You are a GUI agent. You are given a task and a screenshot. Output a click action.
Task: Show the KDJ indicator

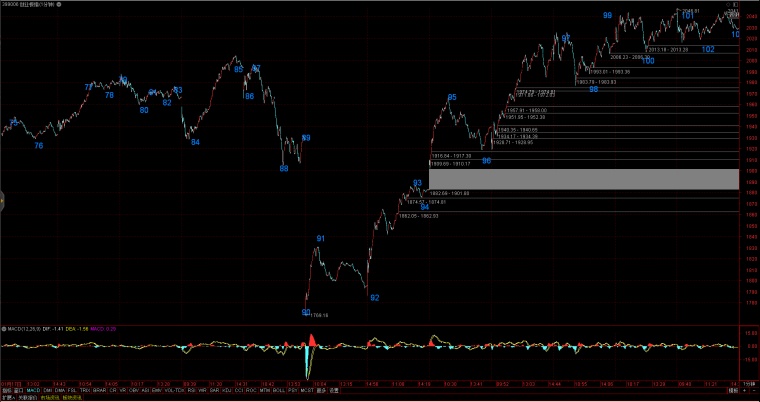[x=226, y=390]
